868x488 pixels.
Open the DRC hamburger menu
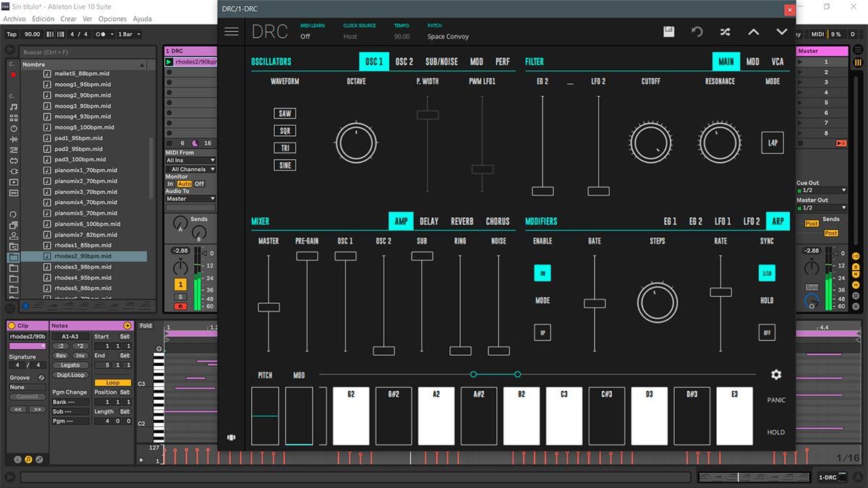pyautogui.click(x=231, y=32)
